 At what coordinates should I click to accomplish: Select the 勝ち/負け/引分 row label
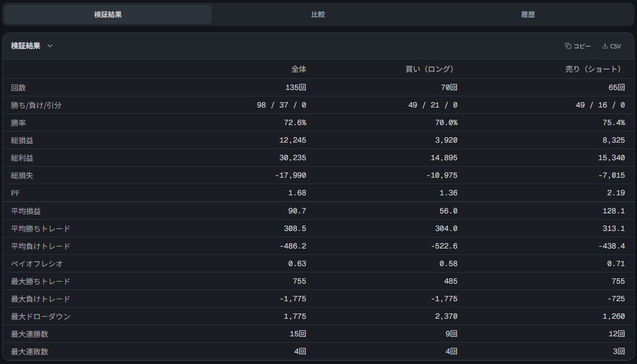(36, 105)
